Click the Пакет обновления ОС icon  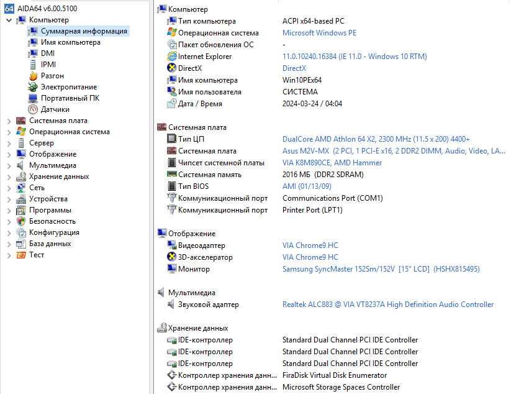172,44
